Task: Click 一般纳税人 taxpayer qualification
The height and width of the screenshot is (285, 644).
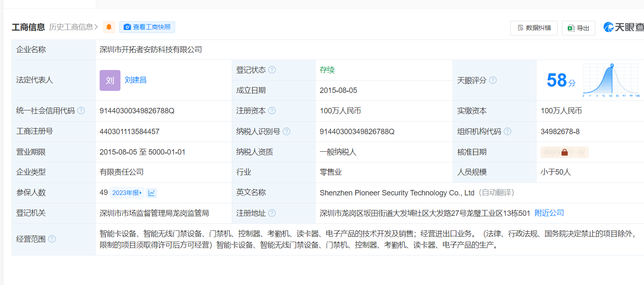Action: tap(338, 152)
